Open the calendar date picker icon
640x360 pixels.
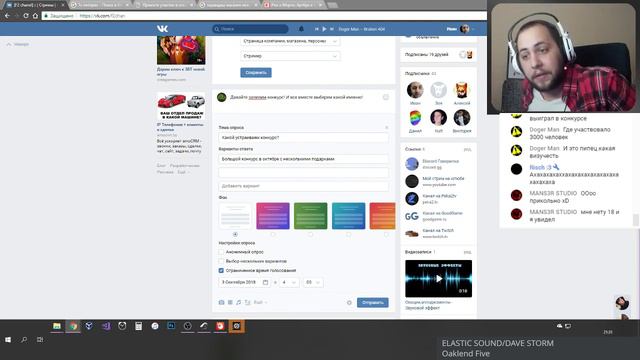(265, 282)
